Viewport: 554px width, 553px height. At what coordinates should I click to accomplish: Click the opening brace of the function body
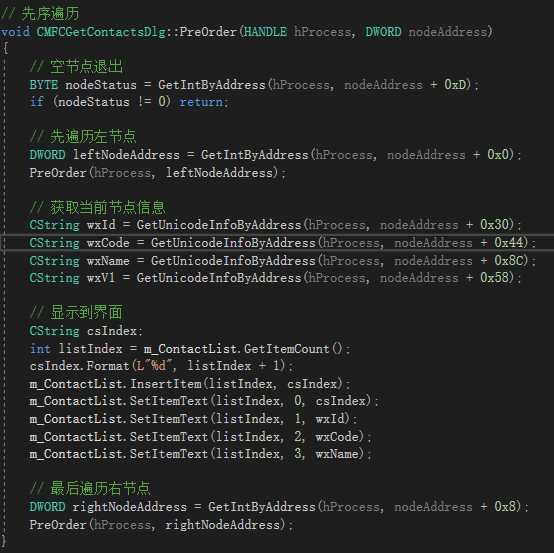(x=5, y=48)
